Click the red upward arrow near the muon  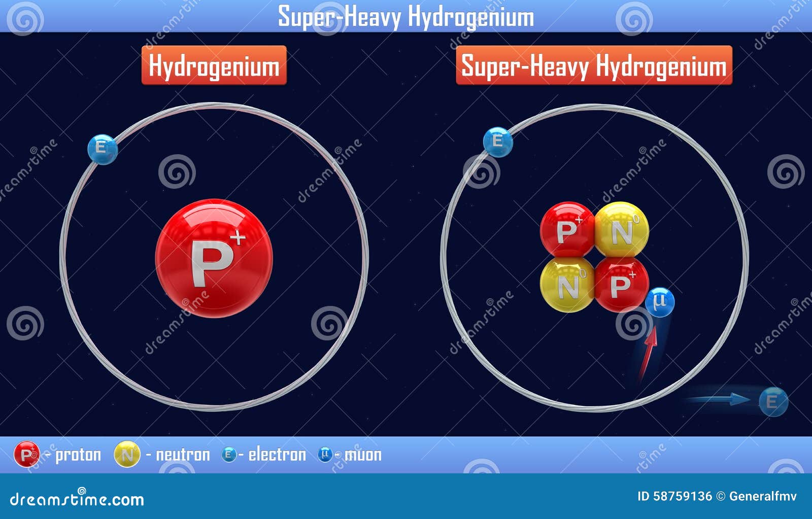point(650,348)
